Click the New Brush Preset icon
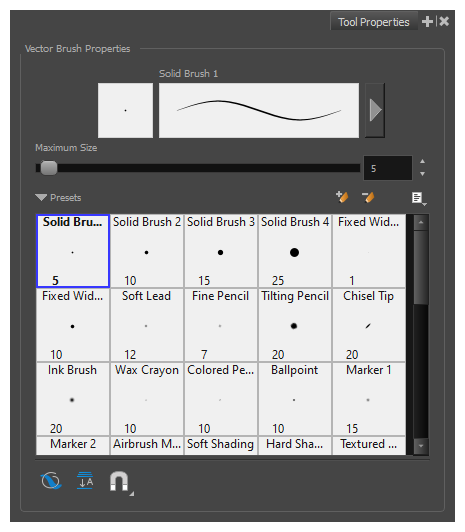The height and width of the screenshot is (532, 465). tap(342, 196)
